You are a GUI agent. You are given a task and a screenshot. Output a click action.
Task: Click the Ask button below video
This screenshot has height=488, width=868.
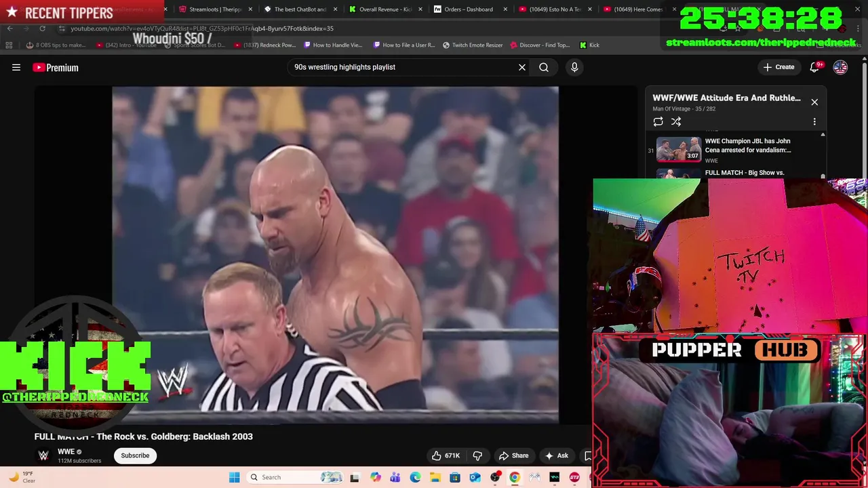click(557, 455)
